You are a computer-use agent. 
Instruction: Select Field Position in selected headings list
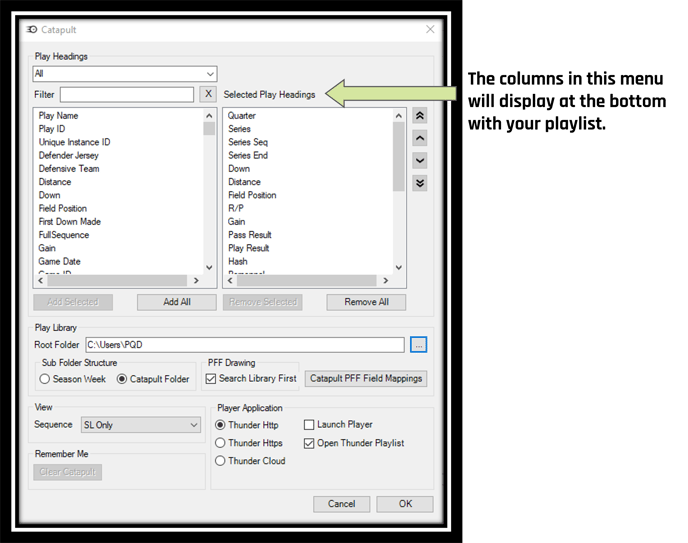[252, 195]
